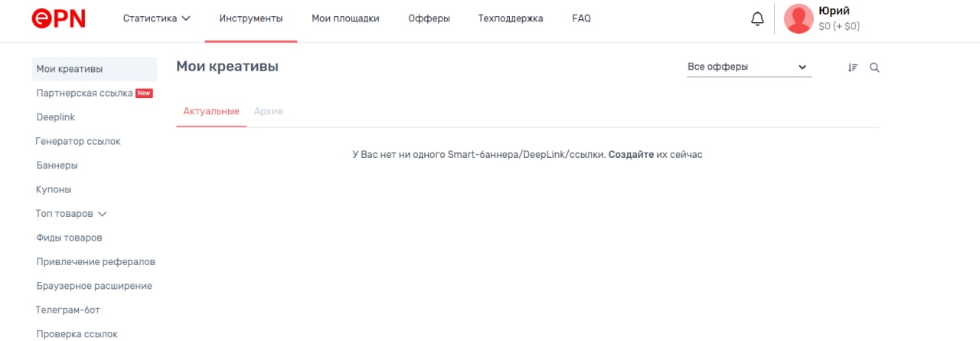
Task: Select the Актуальные tab
Action: pos(211,111)
